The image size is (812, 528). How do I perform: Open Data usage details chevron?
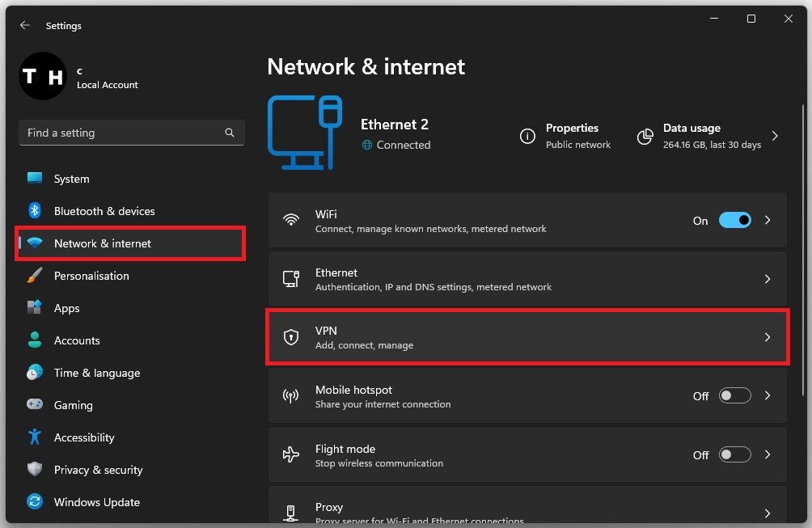775,137
